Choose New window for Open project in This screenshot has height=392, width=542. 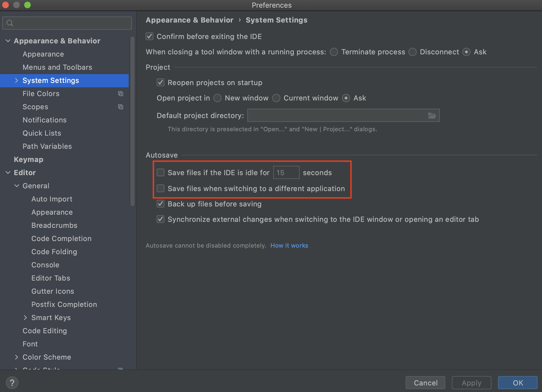217,98
